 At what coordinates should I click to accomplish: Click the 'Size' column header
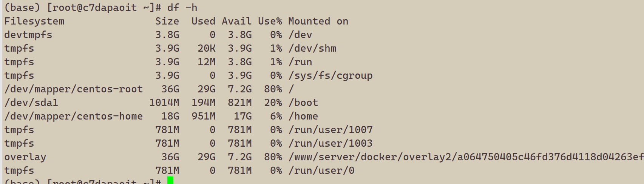(x=167, y=21)
